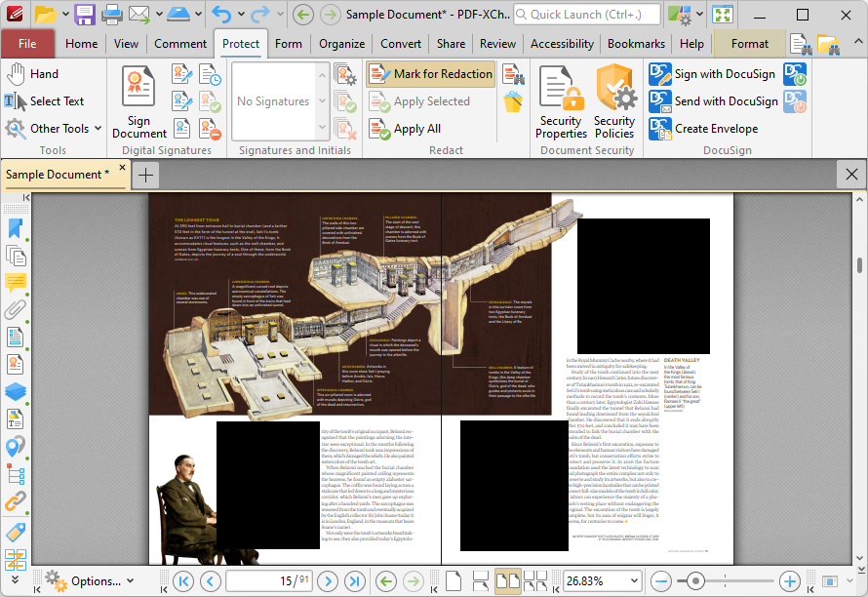Activate the Select Text tool
The height and width of the screenshot is (597, 868).
pyautogui.click(x=44, y=101)
